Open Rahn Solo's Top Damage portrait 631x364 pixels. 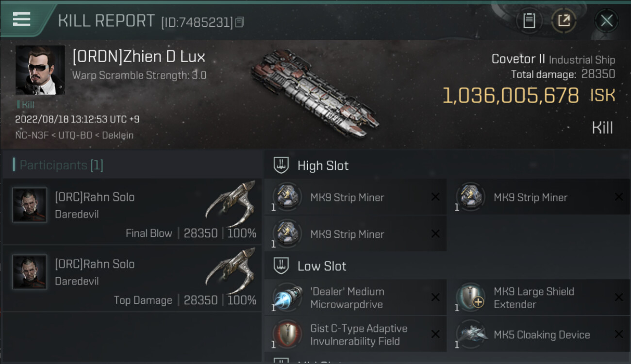pos(30,272)
